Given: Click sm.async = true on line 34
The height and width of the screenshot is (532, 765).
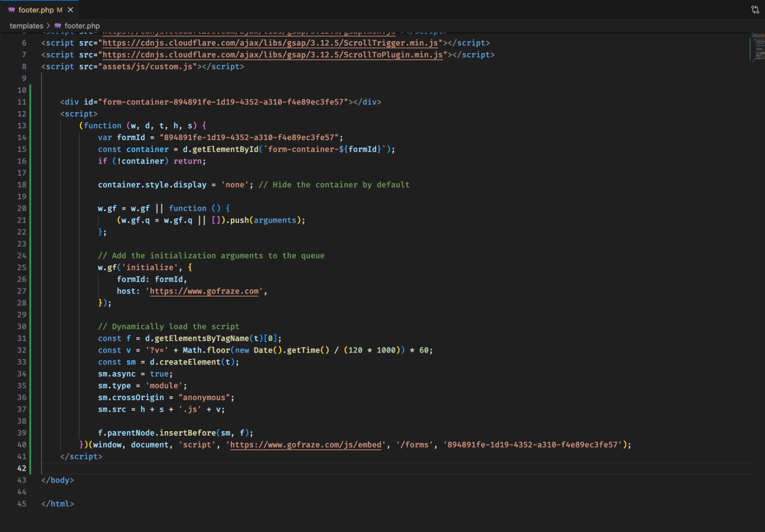Looking at the screenshot, I should pyautogui.click(x=135, y=374).
